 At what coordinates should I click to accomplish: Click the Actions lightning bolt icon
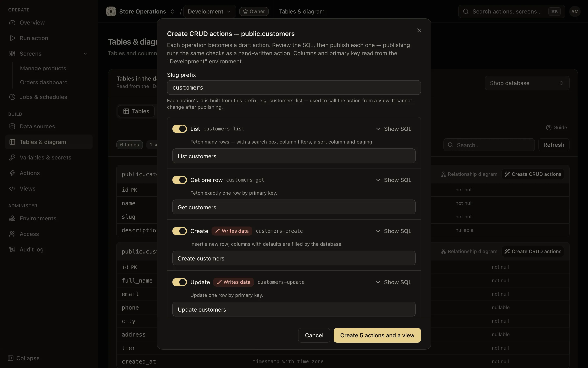tap(12, 173)
